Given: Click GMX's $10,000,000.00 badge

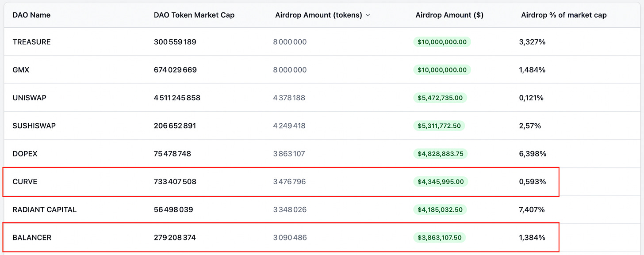Looking at the screenshot, I should (x=442, y=70).
